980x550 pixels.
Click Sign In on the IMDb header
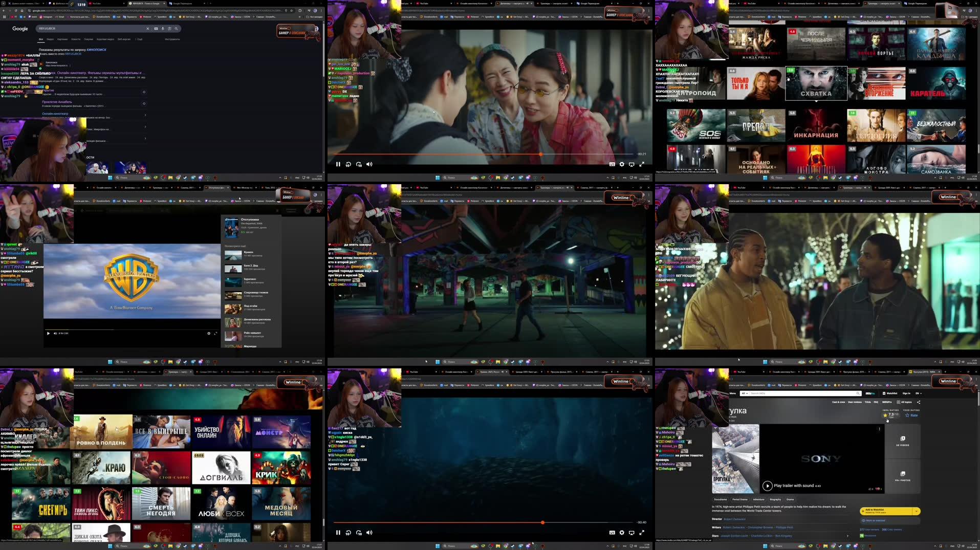(x=906, y=393)
